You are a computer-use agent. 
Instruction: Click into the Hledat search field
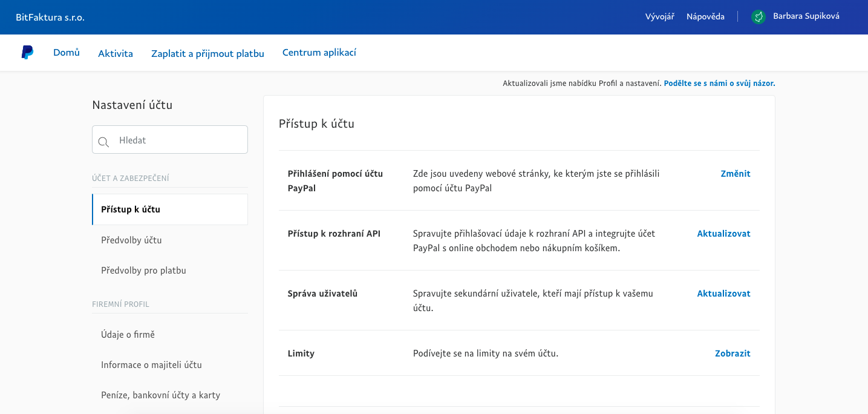pyautogui.click(x=178, y=140)
